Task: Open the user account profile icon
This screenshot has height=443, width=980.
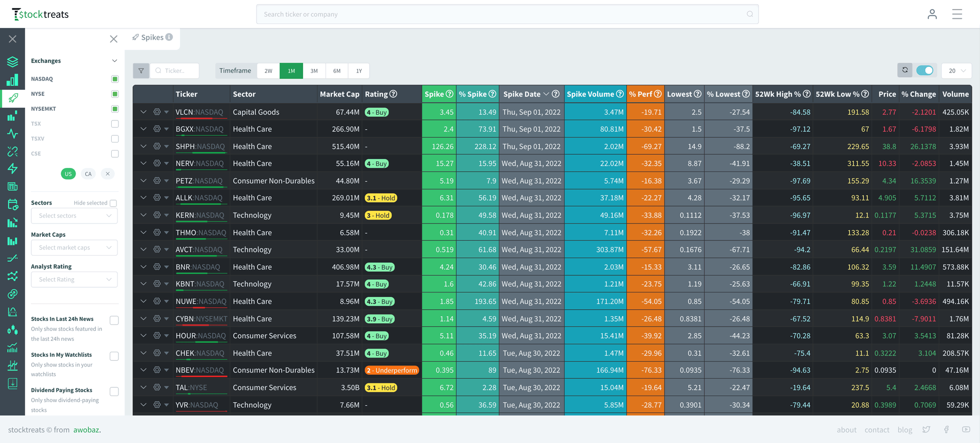Action: (x=932, y=14)
